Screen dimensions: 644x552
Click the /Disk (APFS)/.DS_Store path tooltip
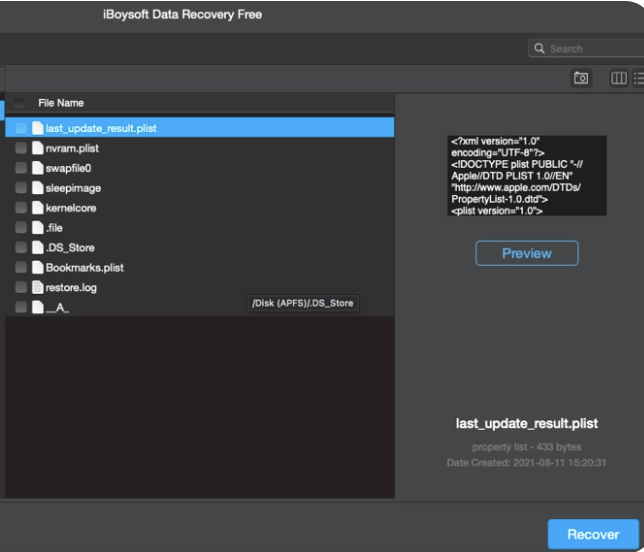point(303,303)
